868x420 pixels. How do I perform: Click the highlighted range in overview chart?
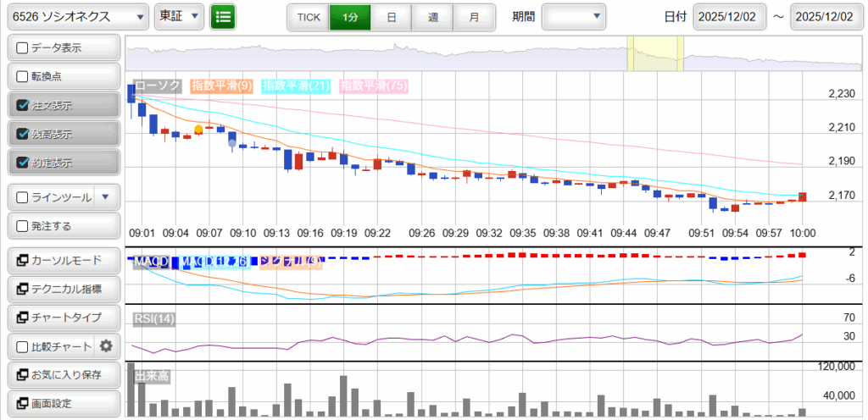coord(654,54)
